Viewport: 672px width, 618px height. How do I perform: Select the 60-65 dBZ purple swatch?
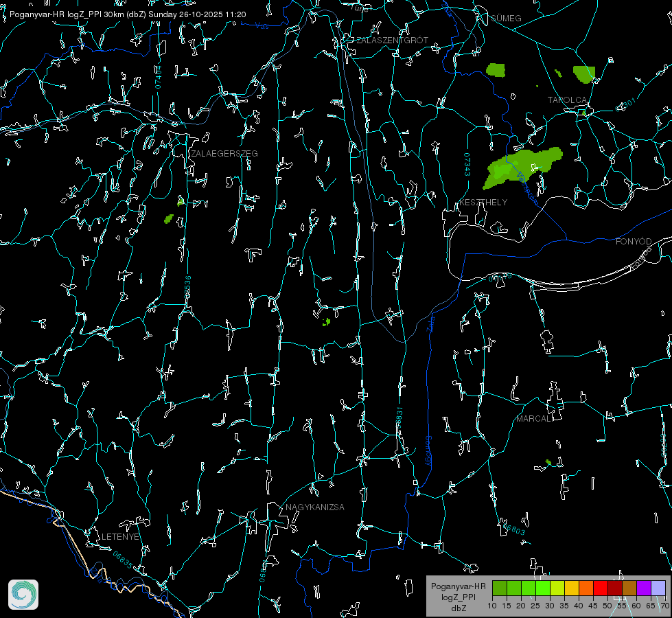tap(644, 588)
